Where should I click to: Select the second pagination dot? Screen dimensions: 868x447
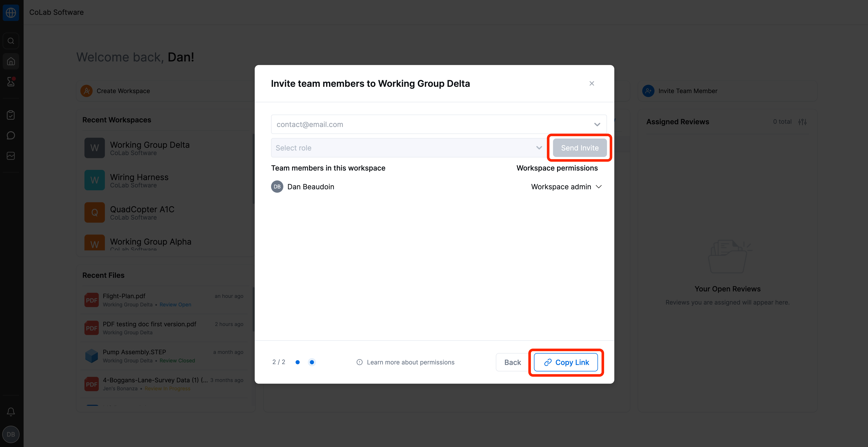click(x=312, y=362)
